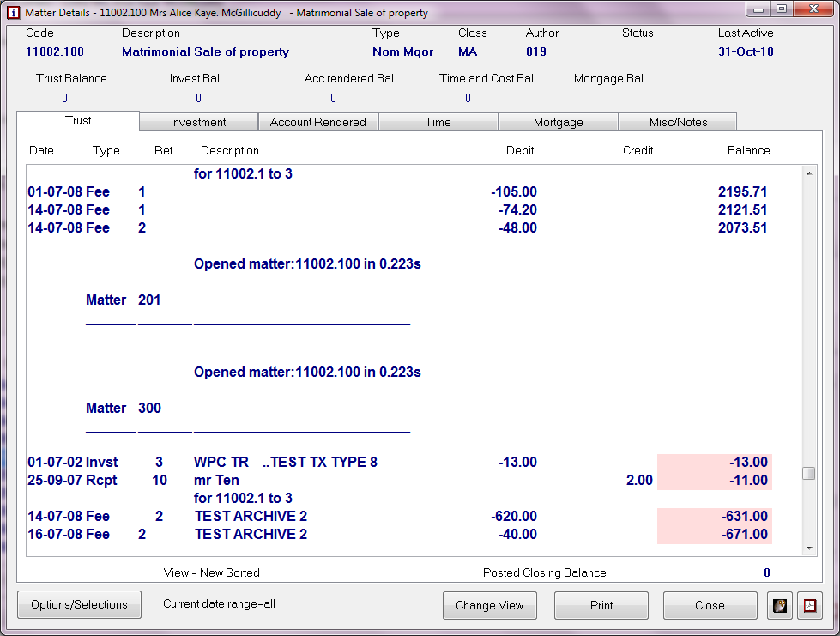Screen dimensions: 840x636
Task: Open the Misc/Notes tab
Action: [x=677, y=122]
